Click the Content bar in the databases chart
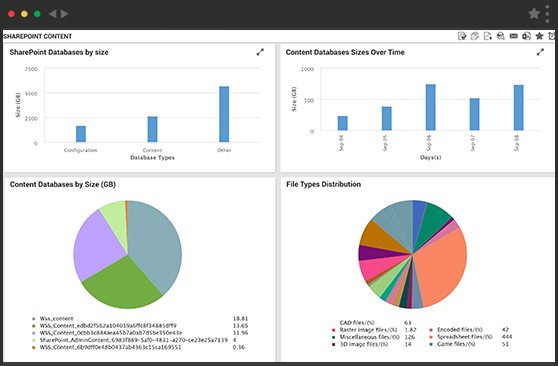This screenshot has width=558, height=366. click(x=152, y=129)
